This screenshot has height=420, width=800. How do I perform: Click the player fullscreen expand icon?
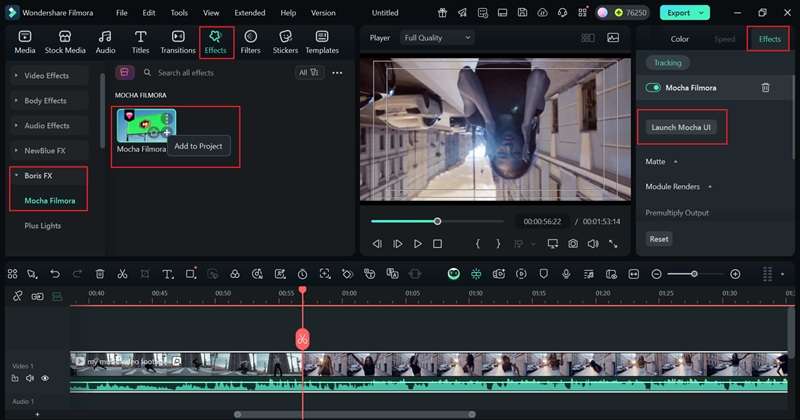(x=613, y=244)
